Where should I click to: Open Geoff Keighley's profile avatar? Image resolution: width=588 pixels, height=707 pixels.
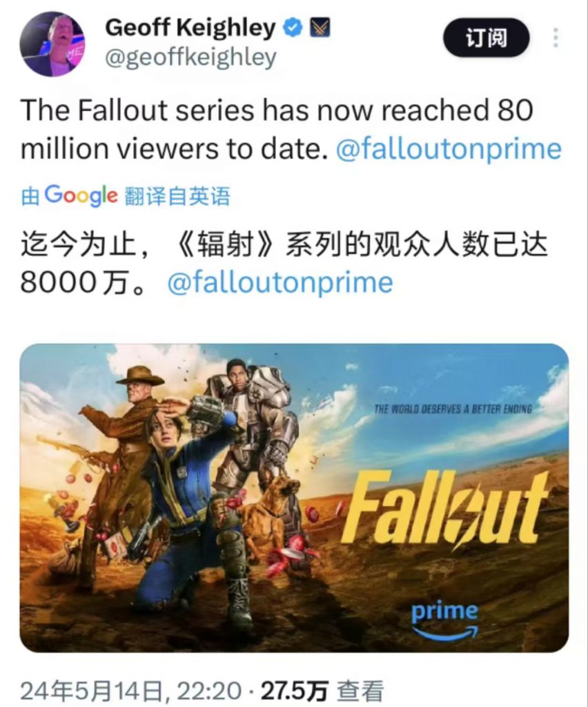pyautogui.click(x=52, y=43)
